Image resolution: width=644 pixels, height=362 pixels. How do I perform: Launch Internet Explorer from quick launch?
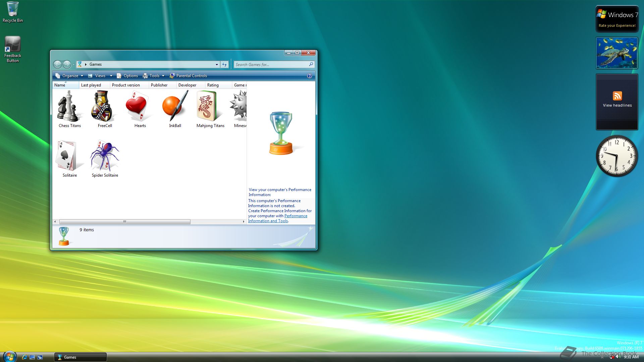pos(24,357)
